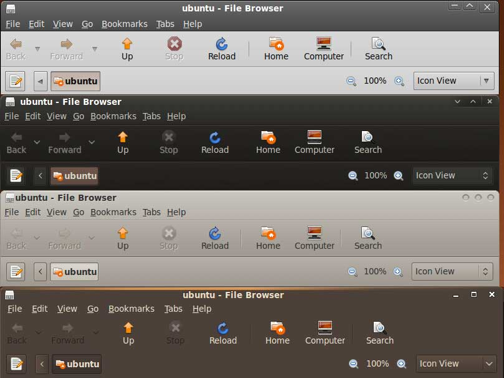Viewport: 504px width, 378px height.
Task: Click the 100% zoom label in the black window
Action: [x=375, y=175]
